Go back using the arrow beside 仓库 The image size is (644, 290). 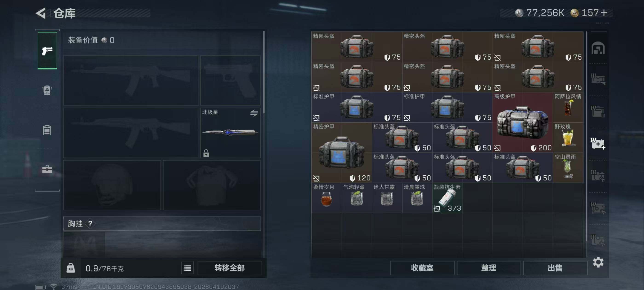41,13
